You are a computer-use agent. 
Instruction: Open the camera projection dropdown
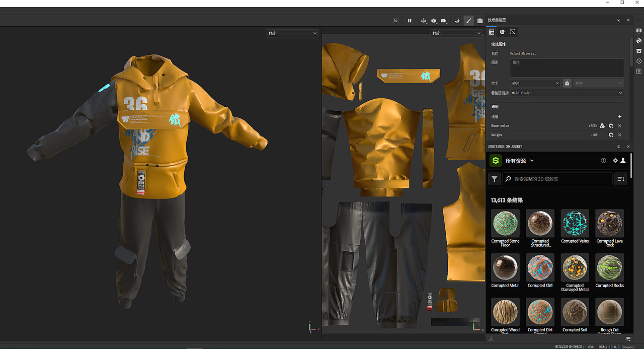445,21
